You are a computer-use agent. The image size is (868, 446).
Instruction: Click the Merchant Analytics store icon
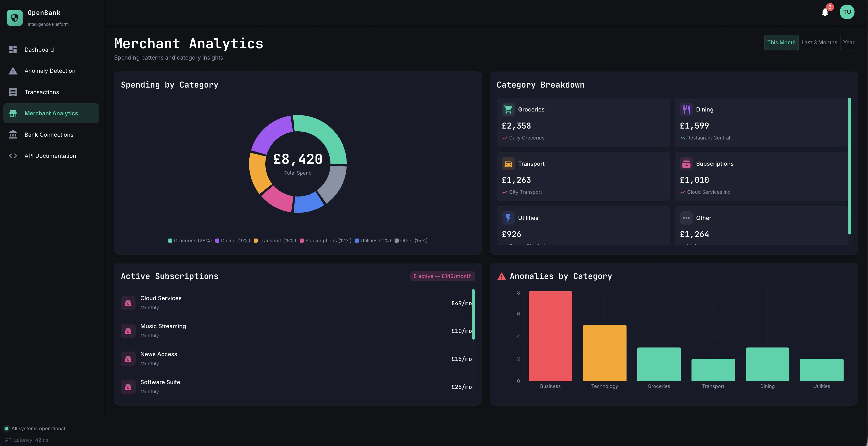[x=13, y=113]
